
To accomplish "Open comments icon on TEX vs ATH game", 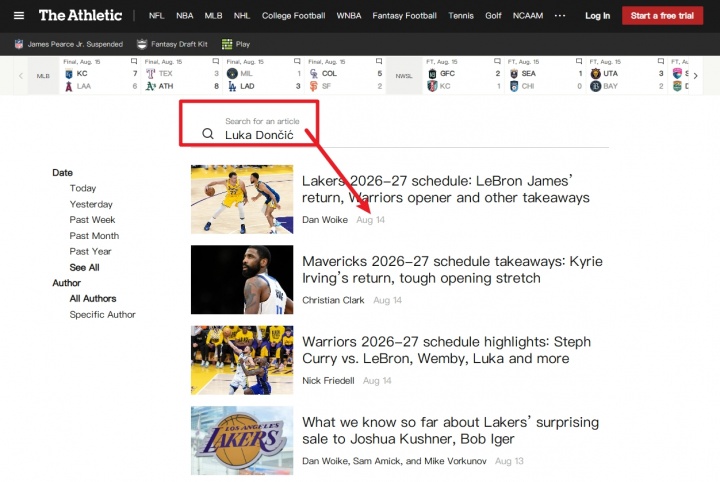I will click(x=215, y=61).
